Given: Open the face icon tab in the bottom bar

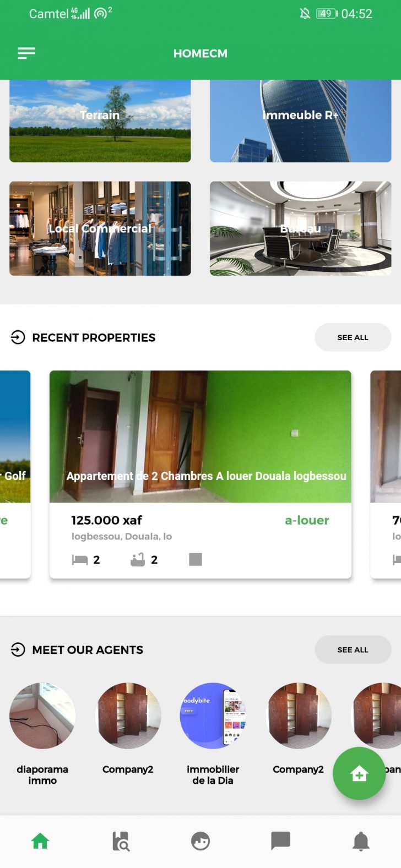Looking at the screenshot, I should pyautogui.click(x=201, y=841).
